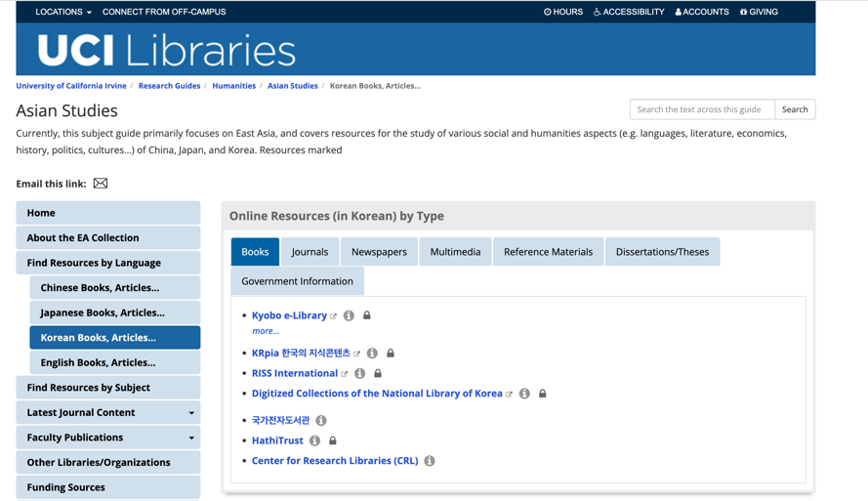Viewport: 868px width, 501px height.
Task: Switch to the Journals tab
Action: 310,252
